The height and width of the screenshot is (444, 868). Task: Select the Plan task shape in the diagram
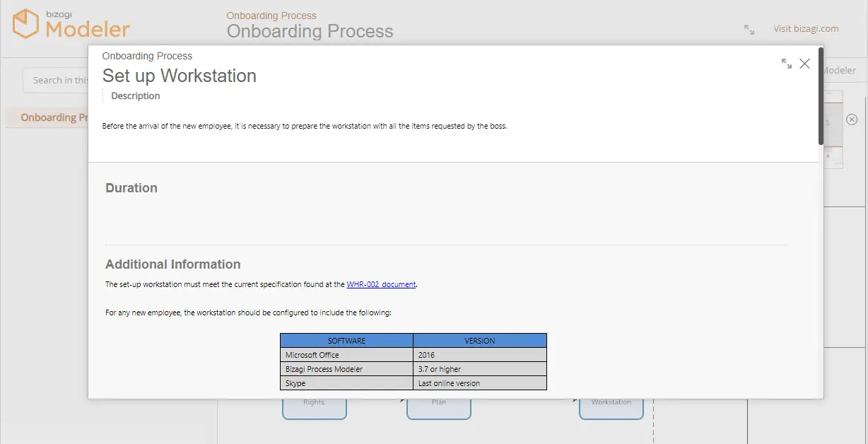coord(439,409)
